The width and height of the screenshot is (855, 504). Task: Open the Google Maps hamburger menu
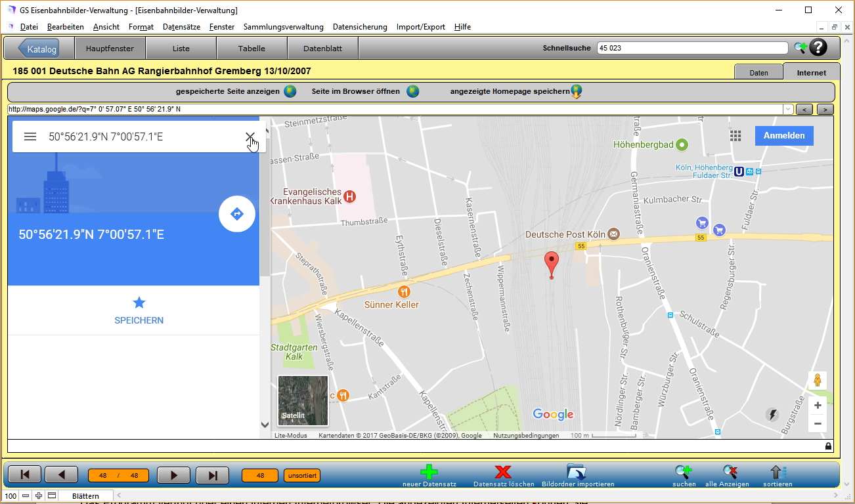pyautogui.click(x=30, y=136)
